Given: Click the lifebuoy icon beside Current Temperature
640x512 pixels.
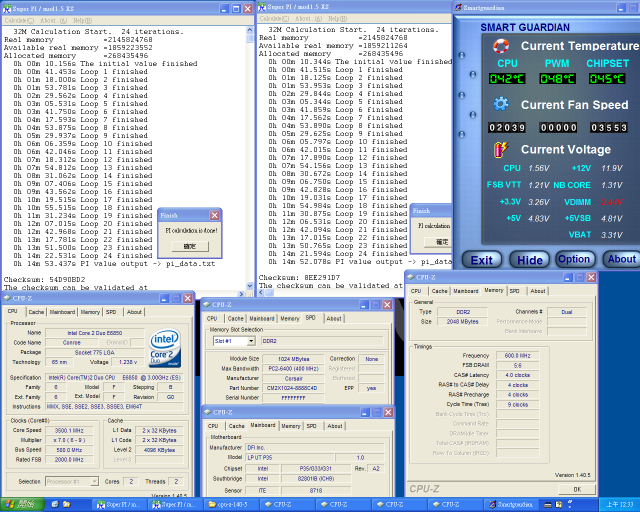Looking at the screenshot, I should click(501, 46).
